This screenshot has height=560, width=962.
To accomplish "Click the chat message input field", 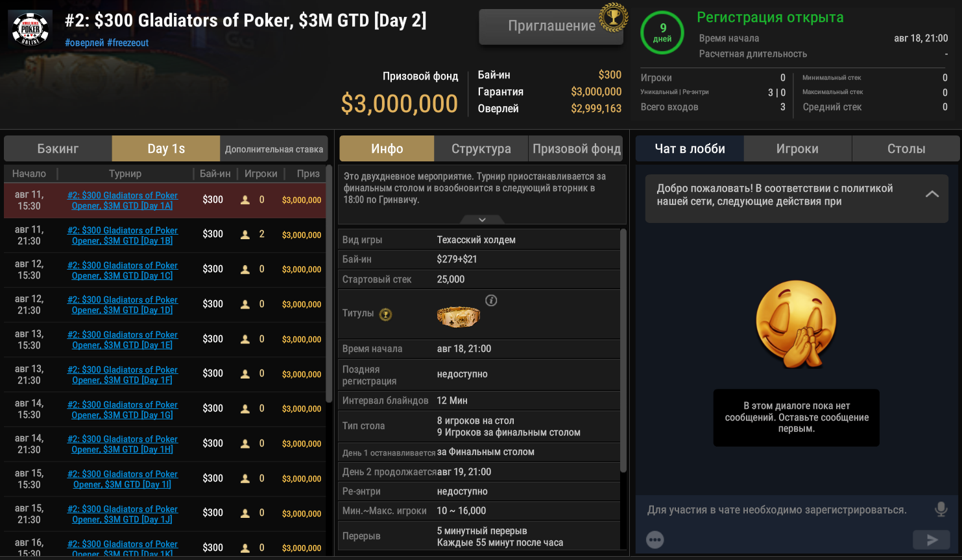I will click(777, 510).
